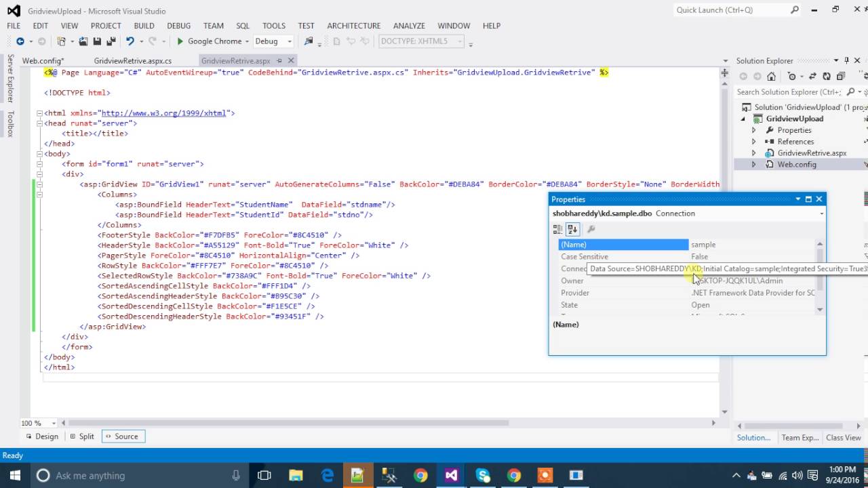The width and height of the screenshot is (868, 488).
Task: Start debugging with the green play icon
Action: (x=180, y=41)
